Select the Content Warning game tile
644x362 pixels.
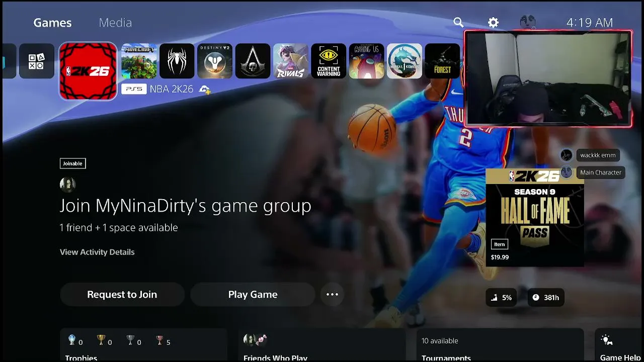pos(329,61)
